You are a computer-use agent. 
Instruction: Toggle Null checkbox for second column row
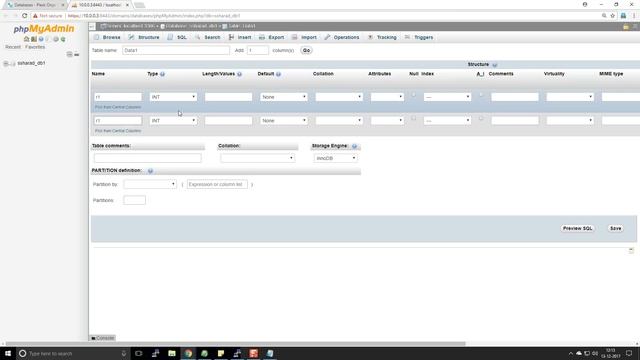tap(413, 118)
